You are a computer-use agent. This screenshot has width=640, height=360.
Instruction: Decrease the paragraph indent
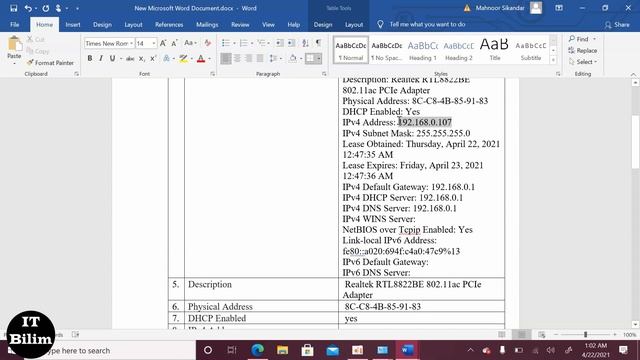280,43
